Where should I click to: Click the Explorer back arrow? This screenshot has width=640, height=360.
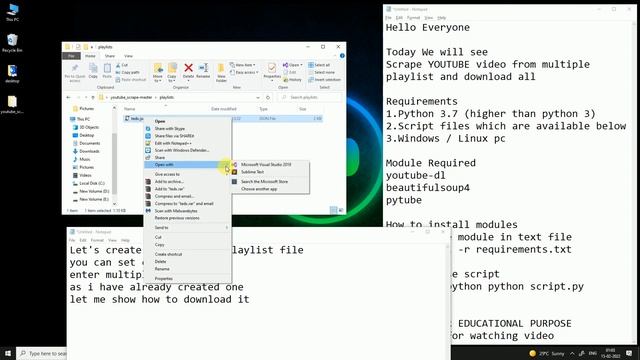click(69, 98)
